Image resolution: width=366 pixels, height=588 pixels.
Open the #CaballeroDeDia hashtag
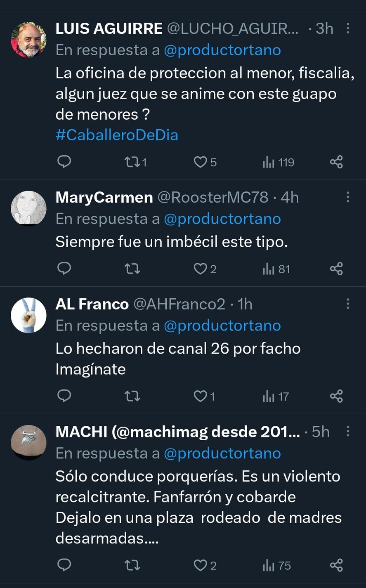click(x=117, y=135)
